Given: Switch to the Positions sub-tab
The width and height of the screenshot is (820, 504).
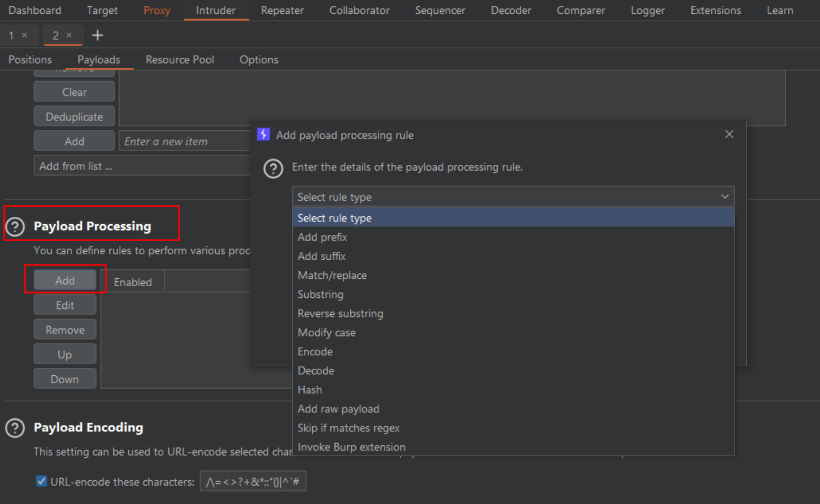Looking at the screenshot, I should point(30,60).
